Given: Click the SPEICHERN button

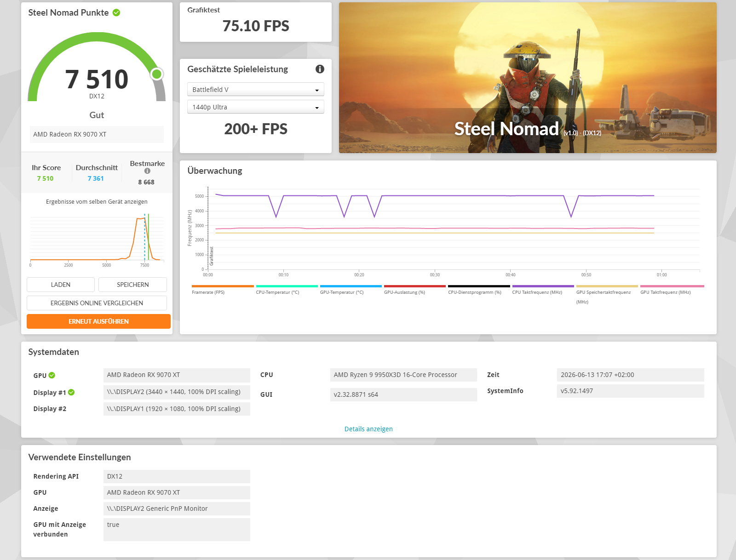Looking at the screenshot, I should coord(133,285).
